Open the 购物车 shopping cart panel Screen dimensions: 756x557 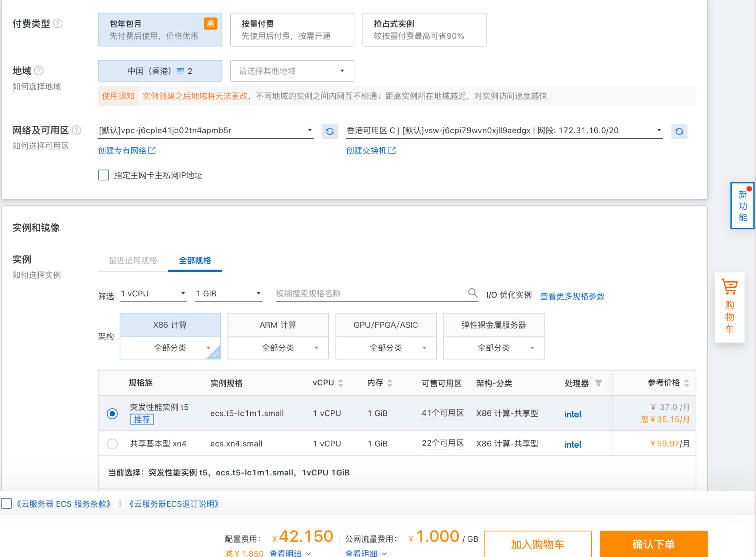pyautogui.click(x=729, y=307)
